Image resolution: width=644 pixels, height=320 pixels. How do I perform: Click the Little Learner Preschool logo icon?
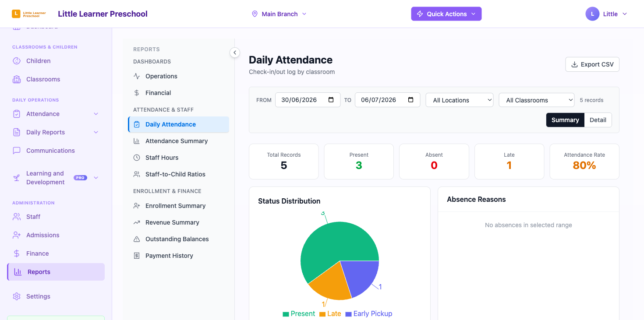[16, 14]
